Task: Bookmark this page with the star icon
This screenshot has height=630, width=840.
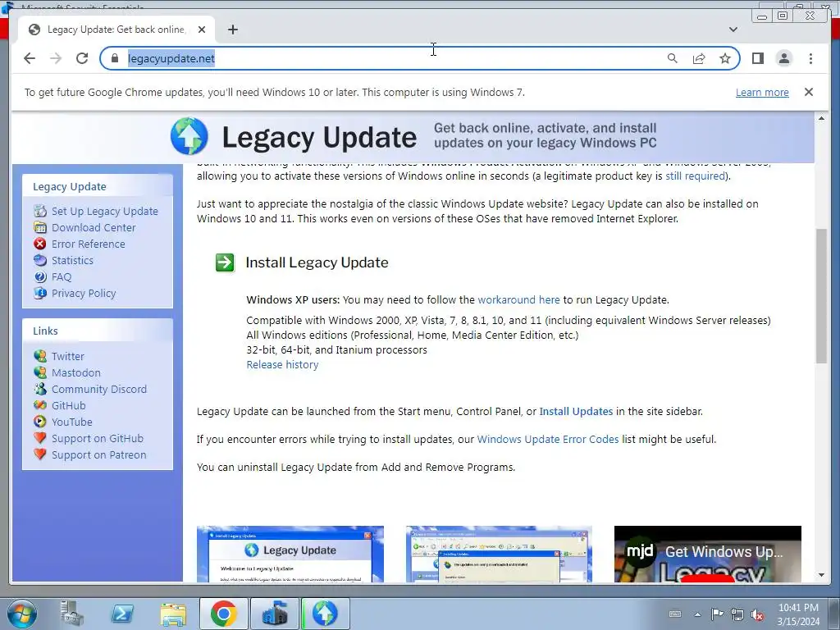Action: click(x=725, y=58)
